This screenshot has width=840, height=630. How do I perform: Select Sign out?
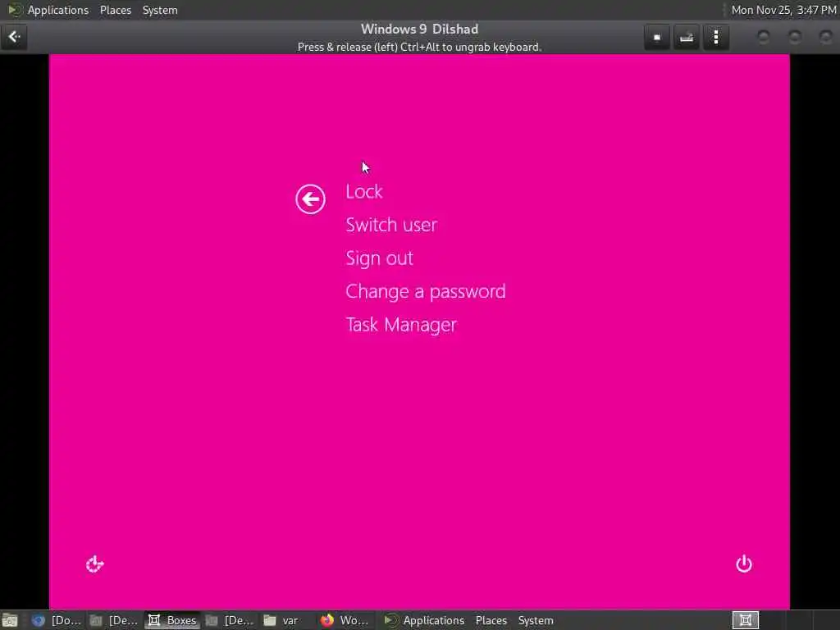(379, 258)
